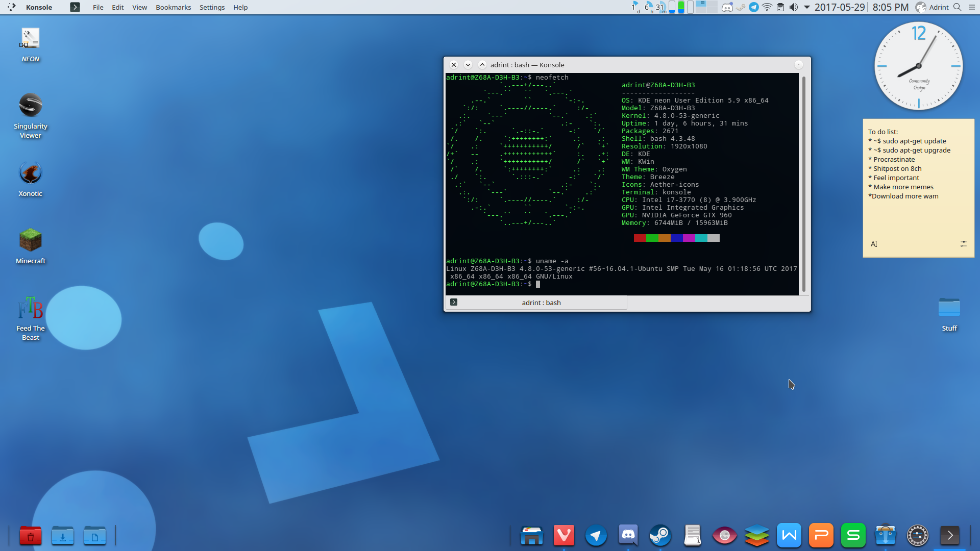Click the blue-bottomed usage bar monitor in the panel
980x551 pixels.
(x=672, y=7)
